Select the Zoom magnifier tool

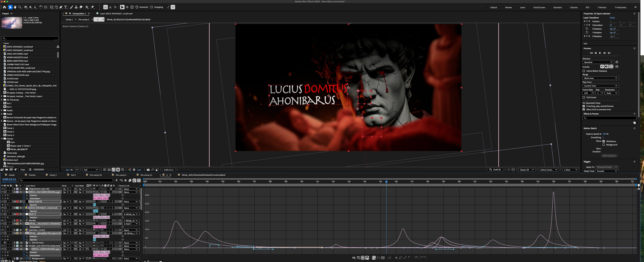[20, 7]
